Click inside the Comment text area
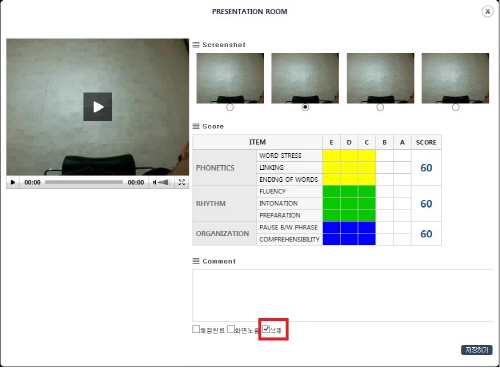The width and height of the screenshot is (500, 368). [343, 295]
